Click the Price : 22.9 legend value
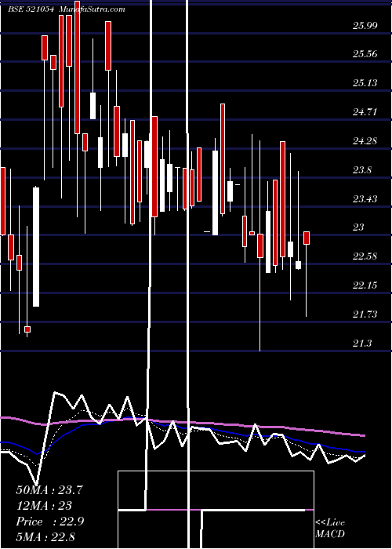This screenshot has width=392, height=549. coord(49,522)
